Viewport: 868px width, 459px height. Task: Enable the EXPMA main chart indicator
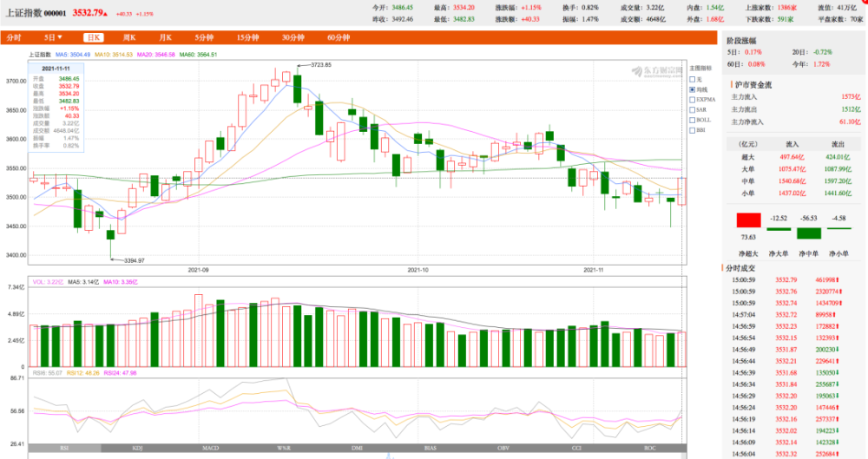[x=692, y=100]
